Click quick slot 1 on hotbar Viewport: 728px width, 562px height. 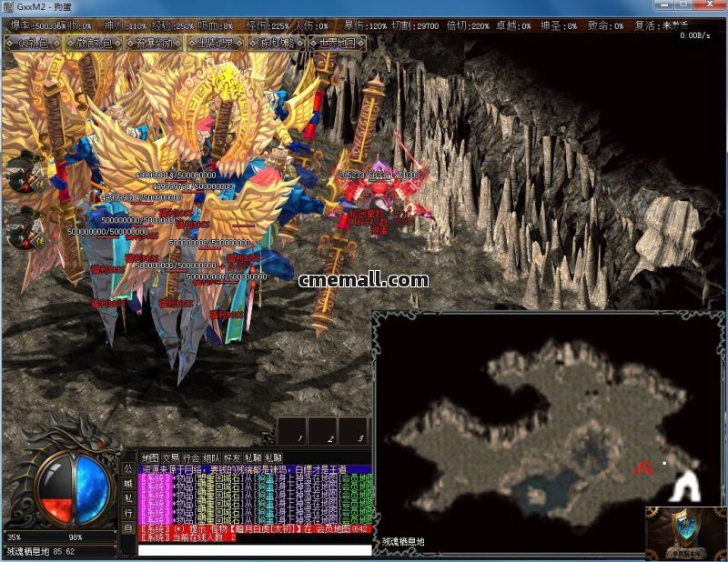(293, 431)
